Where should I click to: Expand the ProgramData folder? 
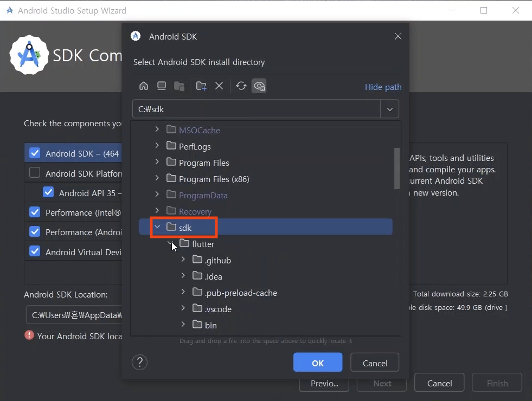tap(157, 194)
